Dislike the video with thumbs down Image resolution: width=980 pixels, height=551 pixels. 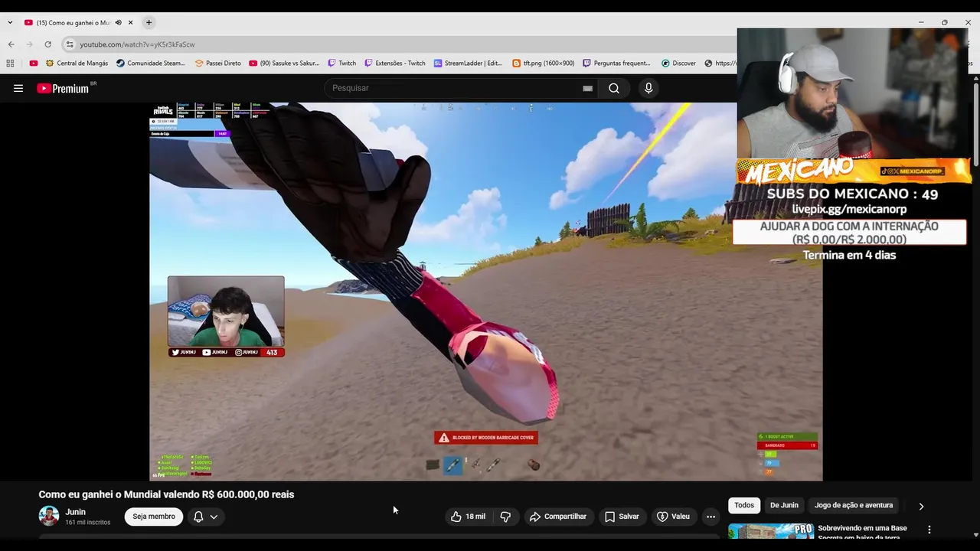point(505,517)
